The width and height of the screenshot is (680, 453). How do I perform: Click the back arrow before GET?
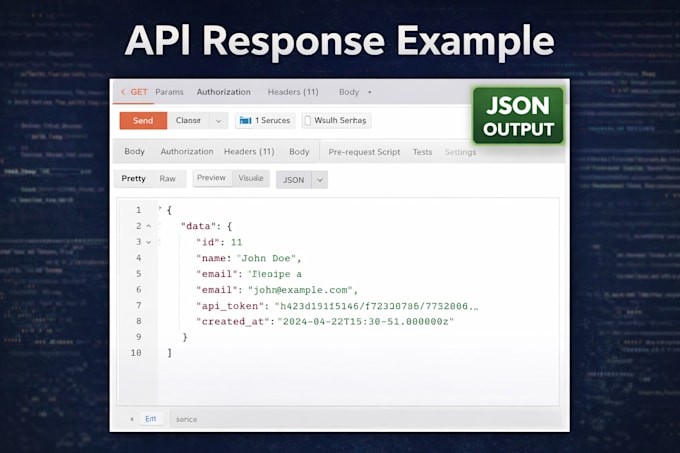point(123,92)
